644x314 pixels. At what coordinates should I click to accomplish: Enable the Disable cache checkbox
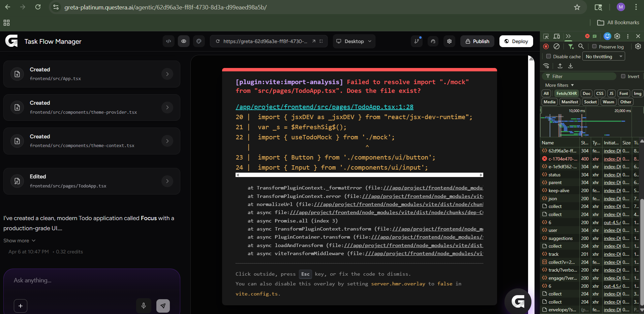coord(549,56)
